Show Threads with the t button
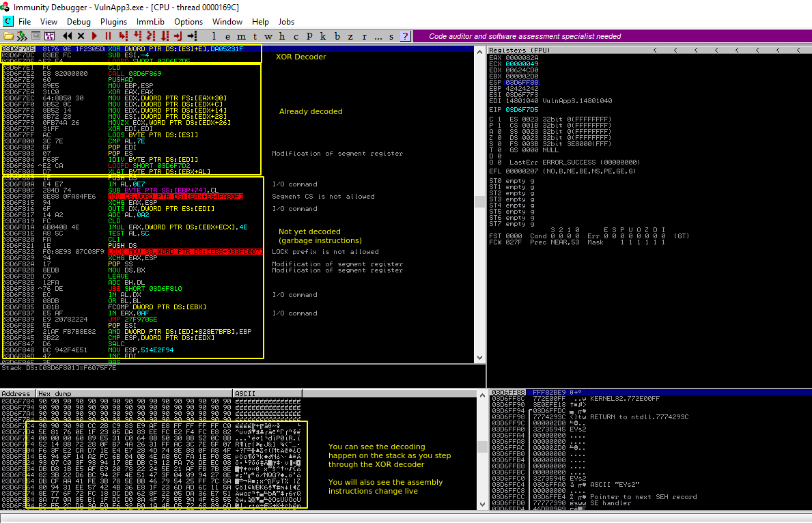The width and height of the screenshot is (812, 523). pyautogui.click(x=255, y=36)
